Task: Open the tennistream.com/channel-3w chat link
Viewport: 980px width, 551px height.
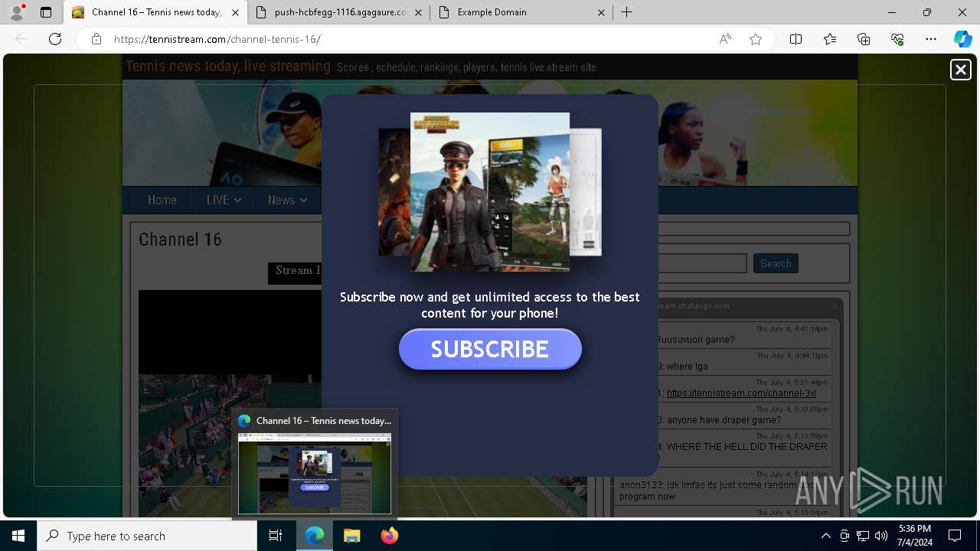Action: pyautogui.click(x=741, y=393)
